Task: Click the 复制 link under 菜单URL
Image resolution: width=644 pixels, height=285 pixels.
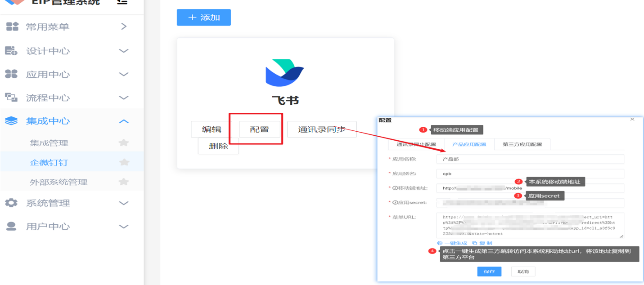Action: [482, 243]
